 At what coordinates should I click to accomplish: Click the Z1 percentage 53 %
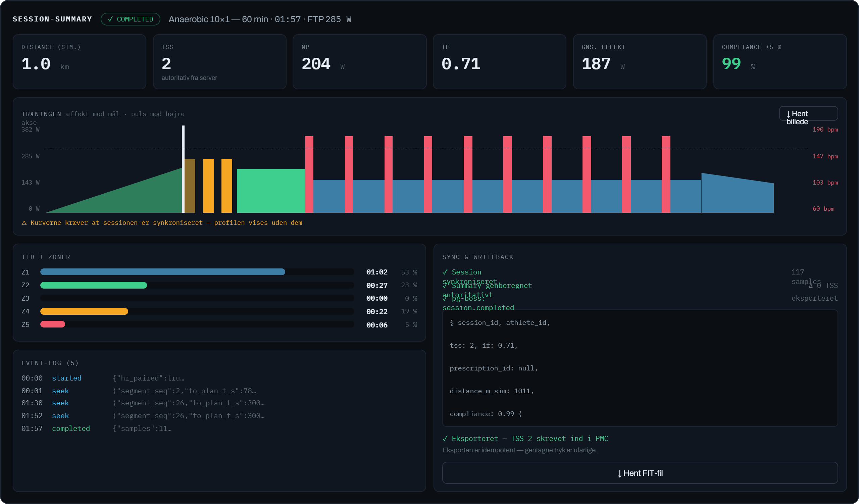tap(409, 272)
